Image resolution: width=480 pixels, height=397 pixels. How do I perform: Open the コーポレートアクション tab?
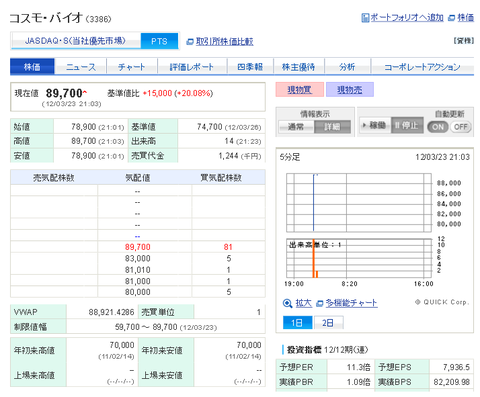click(x=422, y=67)
